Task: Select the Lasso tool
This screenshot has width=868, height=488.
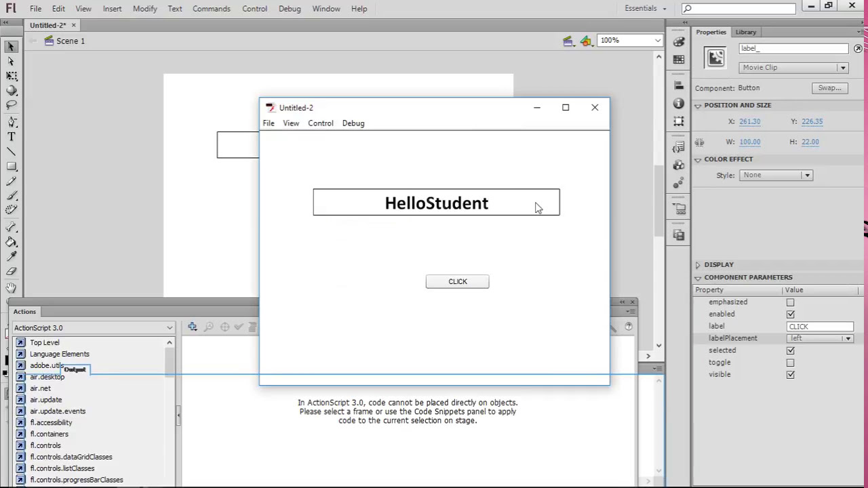Action: point(11,105)
